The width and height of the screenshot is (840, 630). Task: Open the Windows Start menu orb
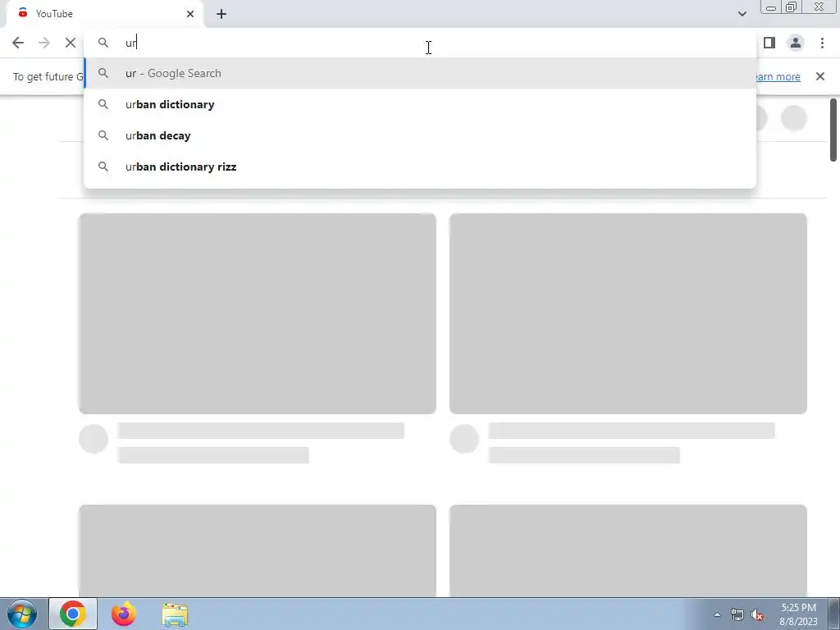tap(22, 614)
